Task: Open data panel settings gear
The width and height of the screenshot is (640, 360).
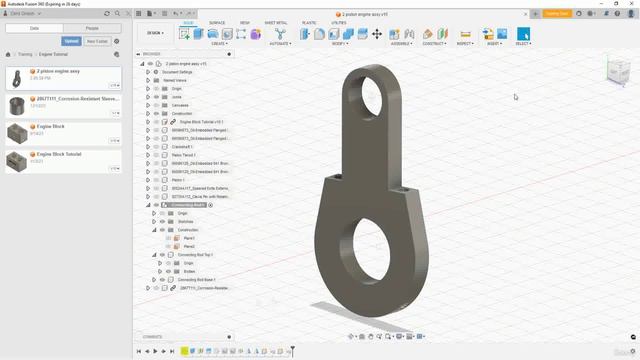Action: [x=117, y=41]
